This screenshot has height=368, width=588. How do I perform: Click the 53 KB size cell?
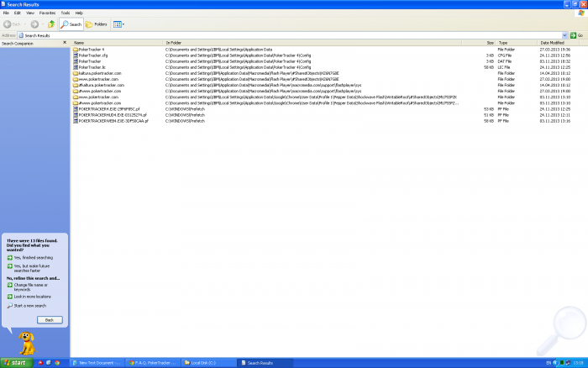(489, 109)
